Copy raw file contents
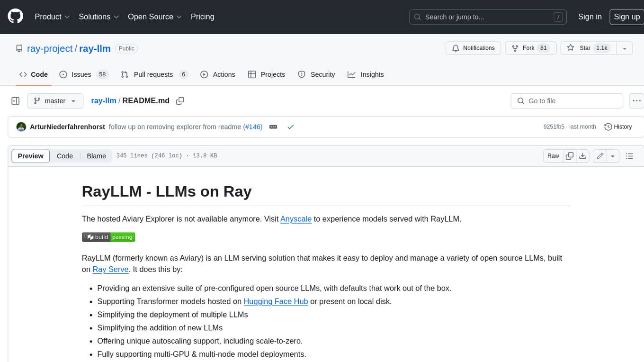This screenshot has width=644, height=362. (570, 156)
